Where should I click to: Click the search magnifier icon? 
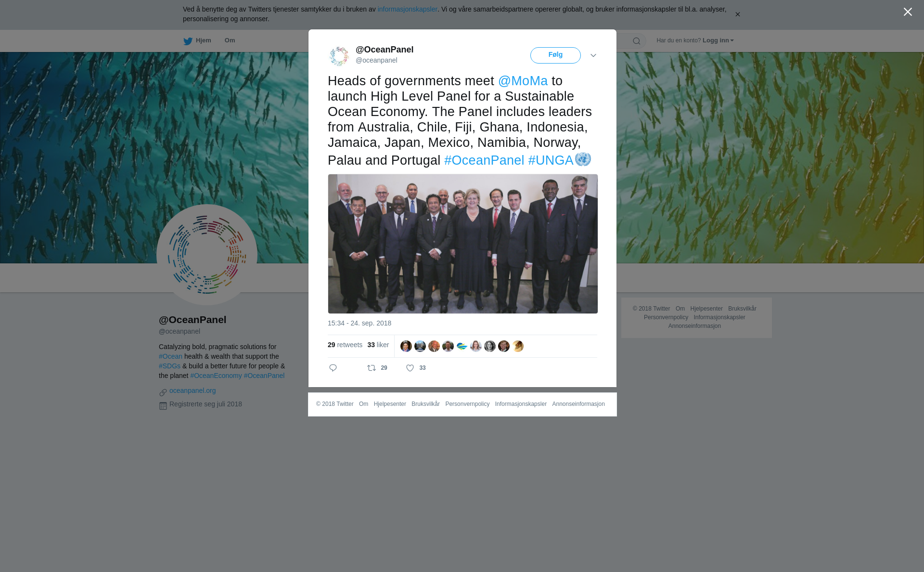coord(636,41)
